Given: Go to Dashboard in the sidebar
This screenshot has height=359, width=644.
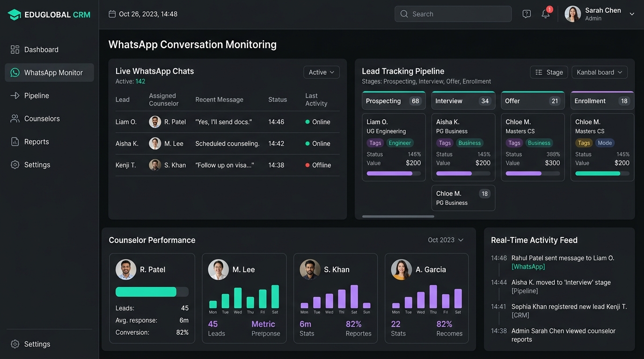Looking at the screenshot, I should click(x=49, y=50).
